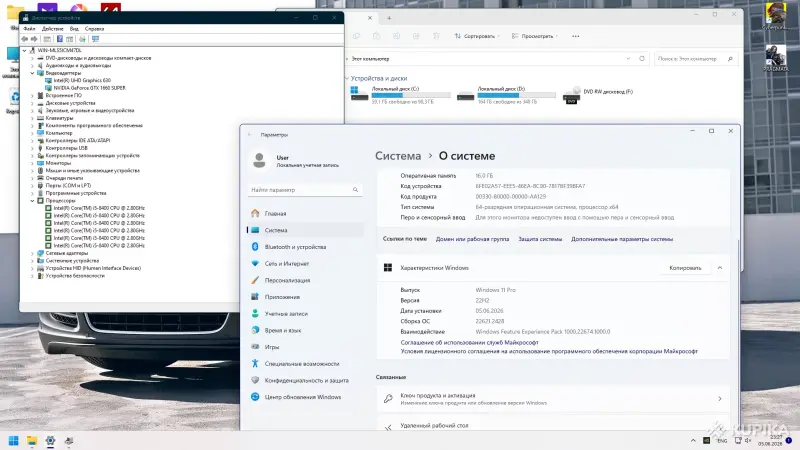Open Сеть и Интернет in Settings sidebar
The width and height of the screenshot is (800, 450).
[x=305, y=264]
